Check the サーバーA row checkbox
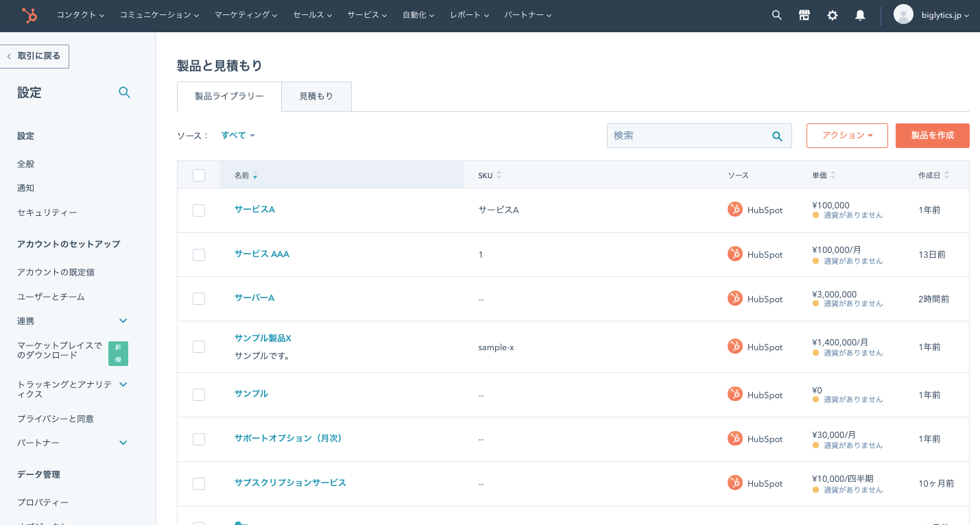 199,299
